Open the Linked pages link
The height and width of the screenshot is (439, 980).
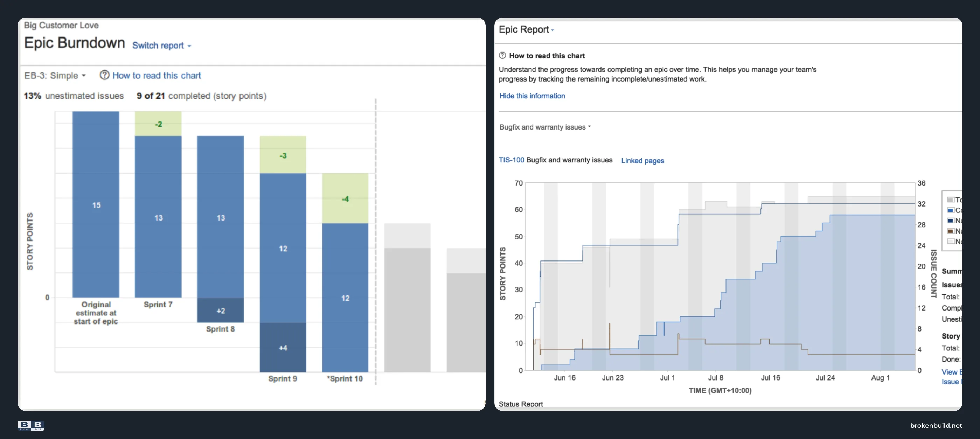click(x=642, y=161)
